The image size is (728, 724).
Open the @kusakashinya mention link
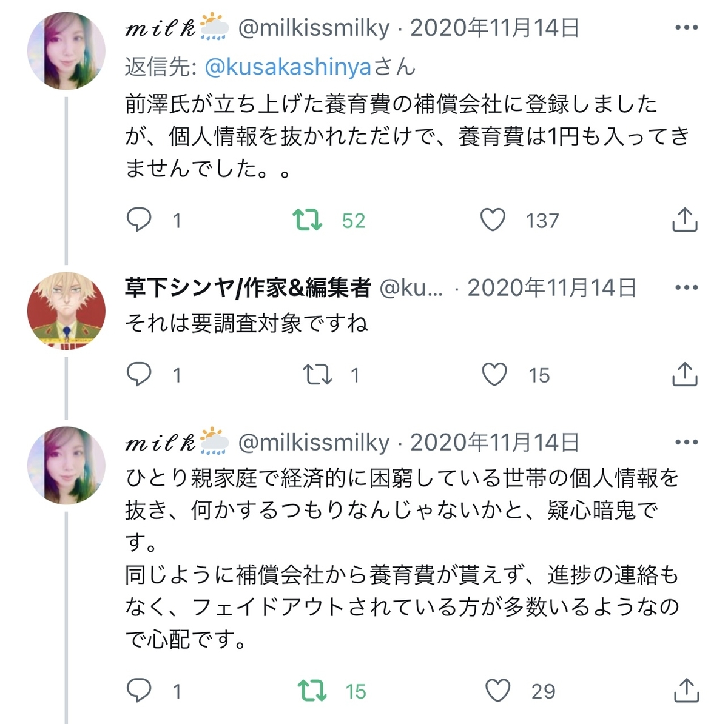(x=291, y=69)
